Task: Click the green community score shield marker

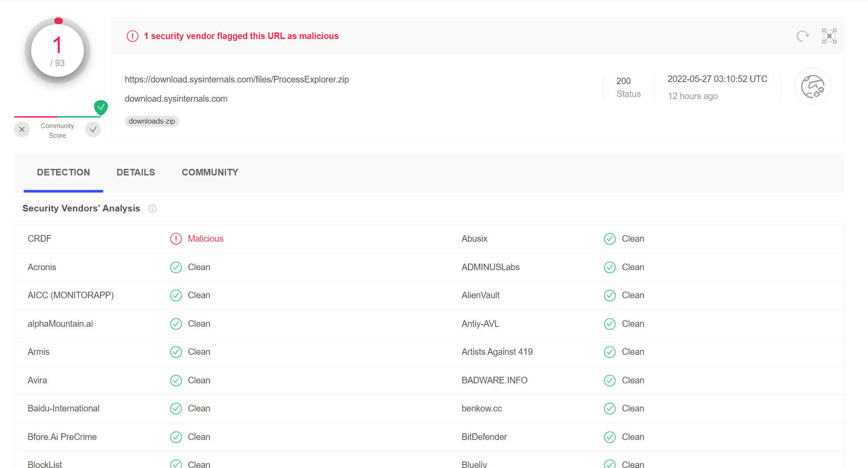Action: point(101,107)
